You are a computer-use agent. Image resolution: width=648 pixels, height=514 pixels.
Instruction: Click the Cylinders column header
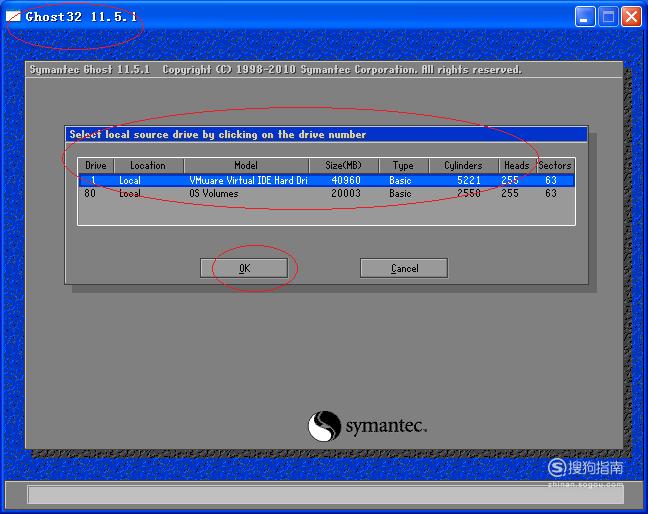point(463,165)
